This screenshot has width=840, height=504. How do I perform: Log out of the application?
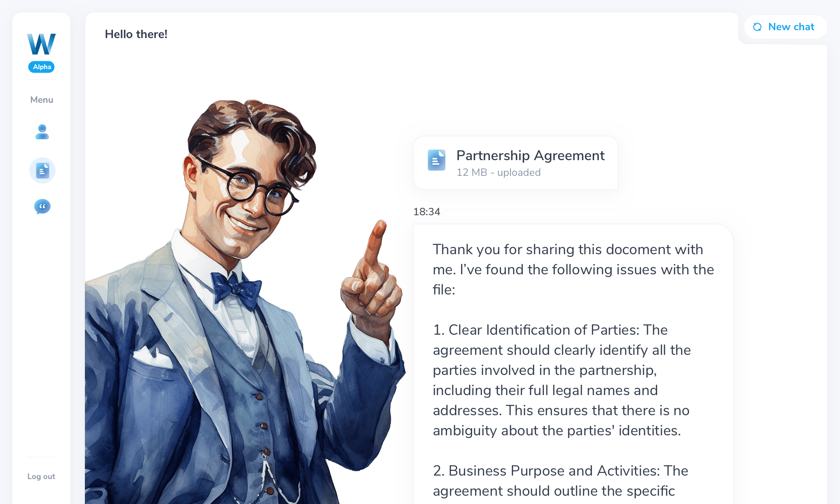[41, 476]
